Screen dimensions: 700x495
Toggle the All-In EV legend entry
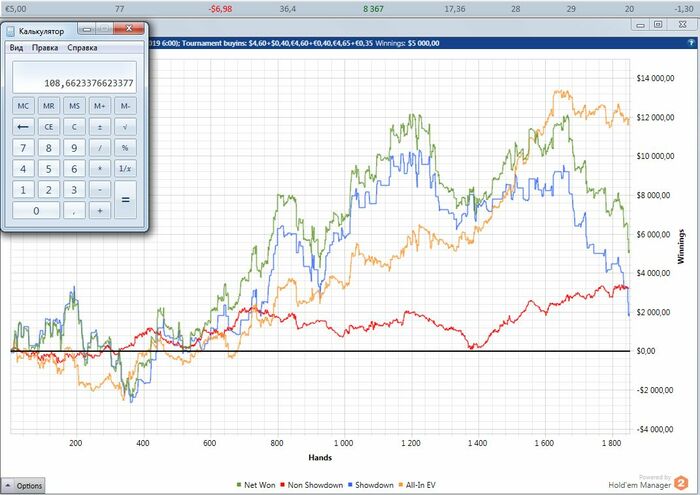(417, 485)
